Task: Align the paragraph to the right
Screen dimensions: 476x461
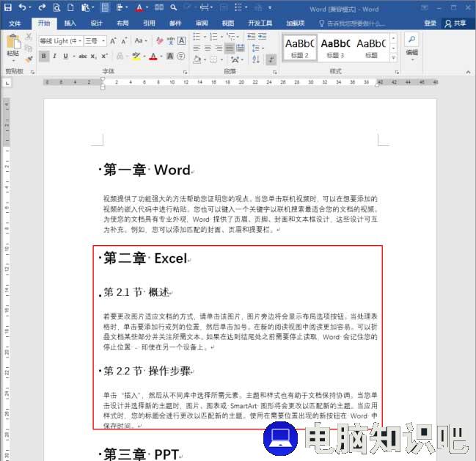Action: coord(219,48)
